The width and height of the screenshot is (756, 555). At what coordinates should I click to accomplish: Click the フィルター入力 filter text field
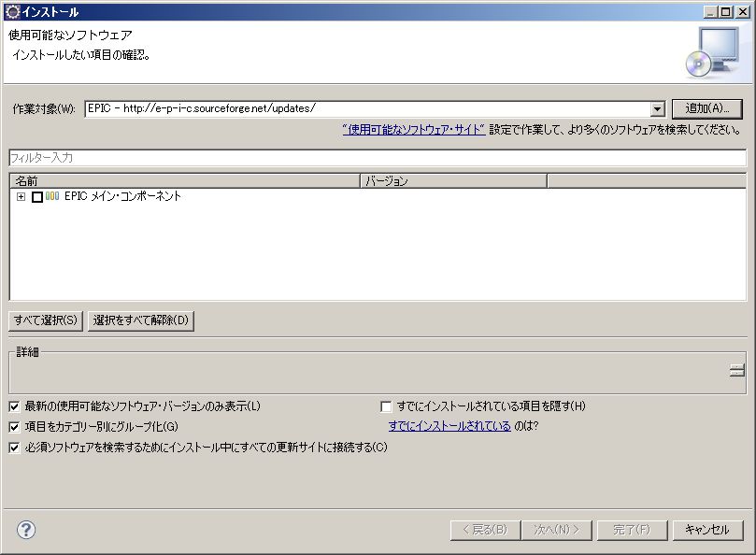click(378, 158)
